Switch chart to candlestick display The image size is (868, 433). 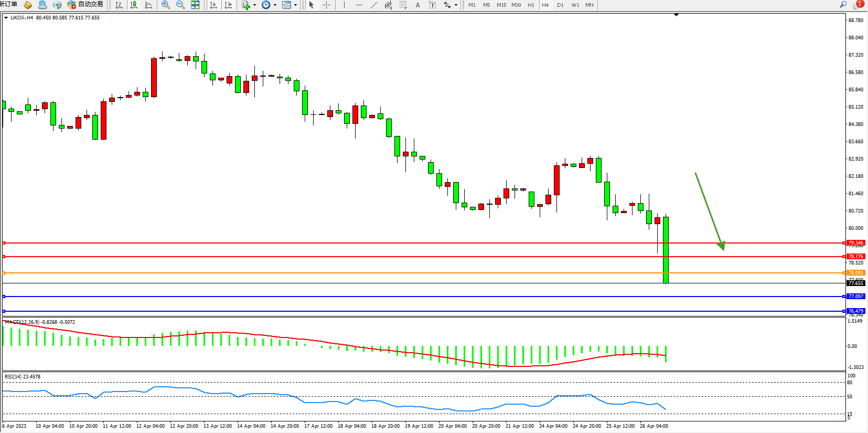click(x=134, y=5)
